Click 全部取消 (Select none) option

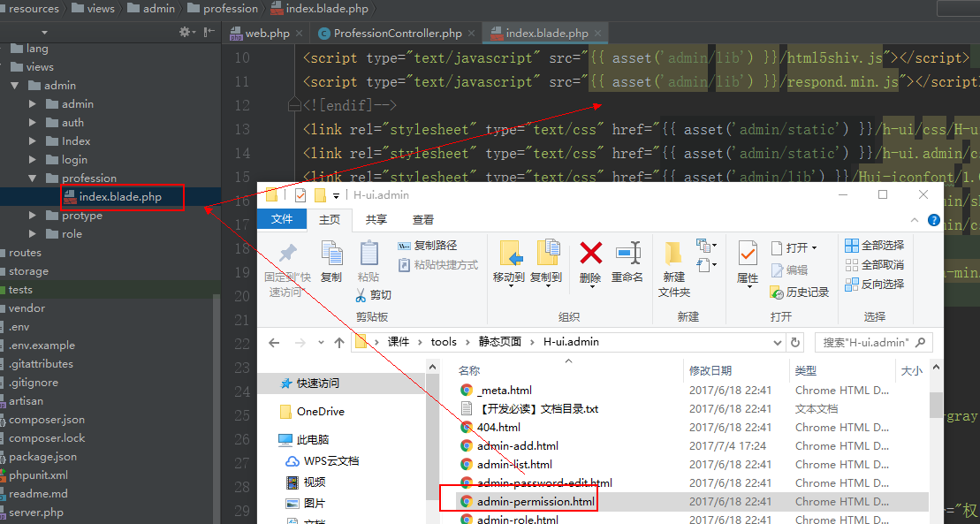tap(874, 264)
